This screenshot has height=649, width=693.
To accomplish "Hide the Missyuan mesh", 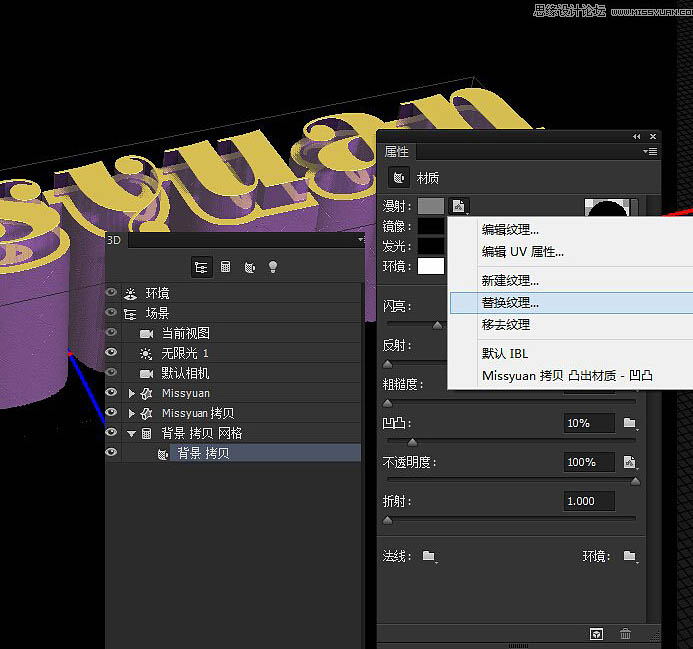I will pyautogui.click(x=111, y=392).
